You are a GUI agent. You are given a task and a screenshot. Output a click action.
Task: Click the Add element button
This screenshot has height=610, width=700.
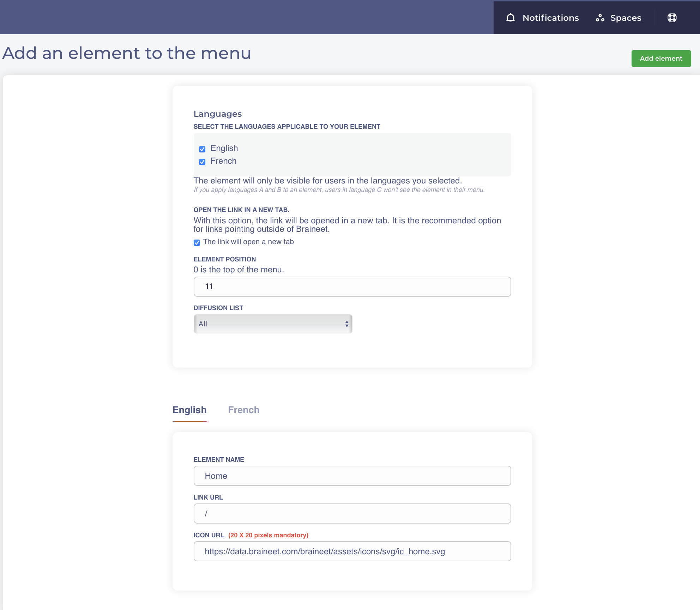[661, 59]
